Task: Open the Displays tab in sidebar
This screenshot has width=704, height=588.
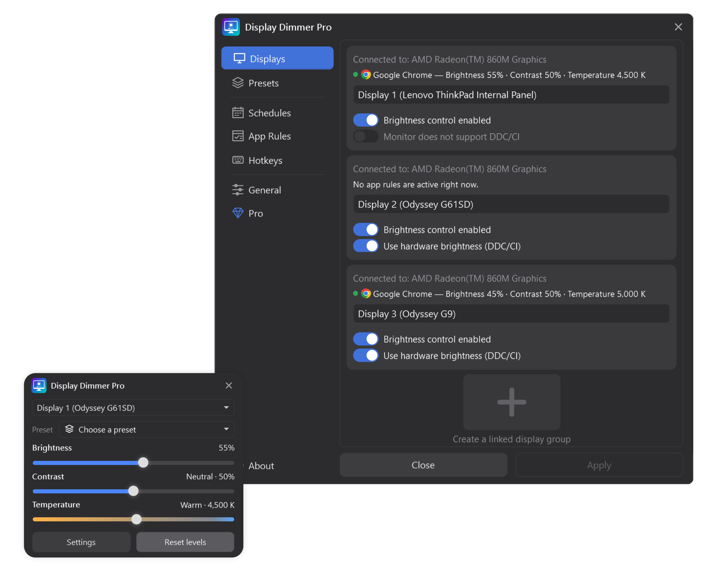Action: 277,58
